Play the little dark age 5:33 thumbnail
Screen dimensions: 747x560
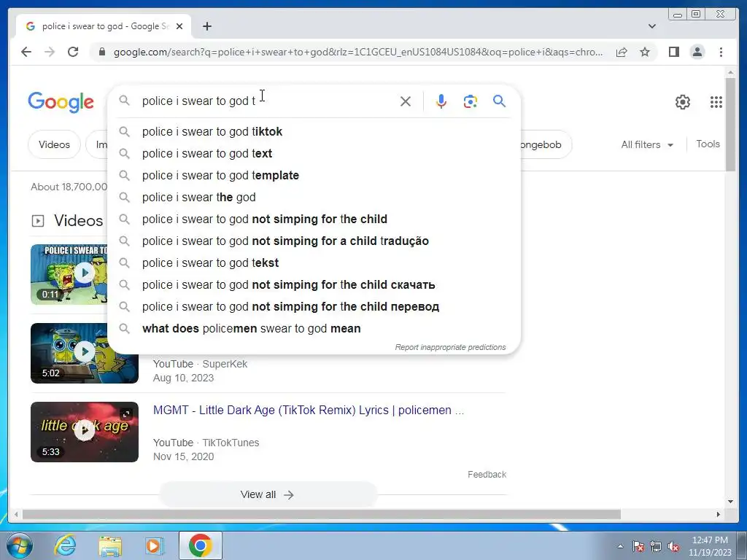[85, 432]
